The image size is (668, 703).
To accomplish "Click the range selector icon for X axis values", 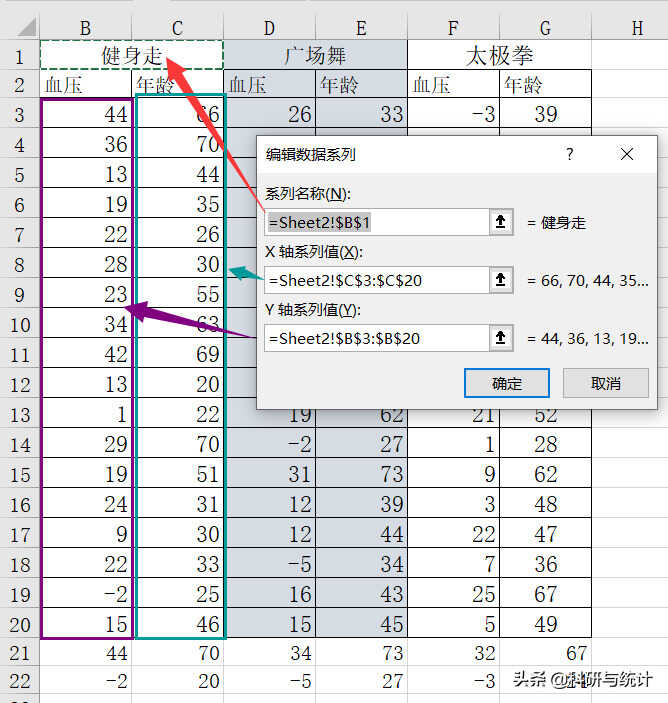I will coord(501,280).
